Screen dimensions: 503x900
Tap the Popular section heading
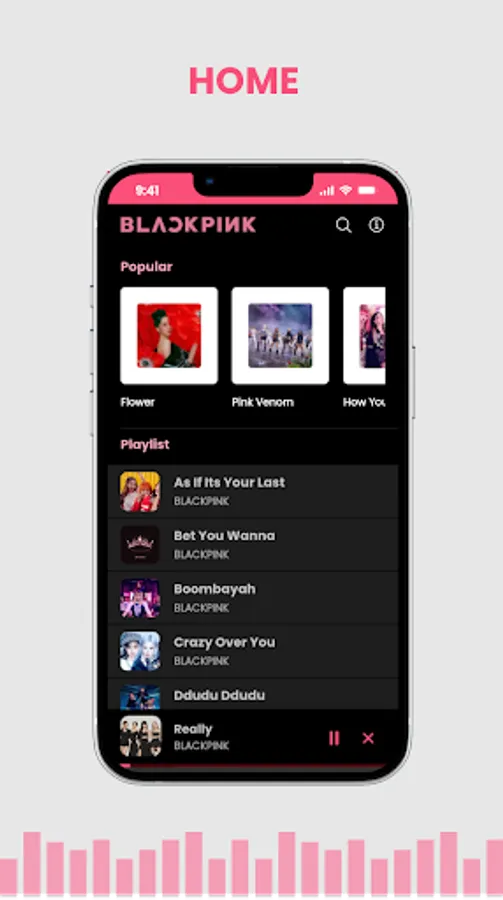coord(146,267)
